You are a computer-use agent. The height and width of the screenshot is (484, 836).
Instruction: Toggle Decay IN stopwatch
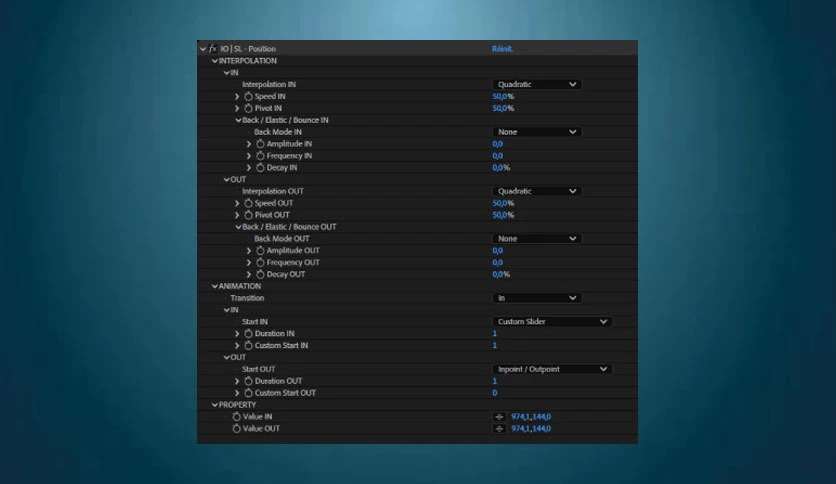pos(260,167)
